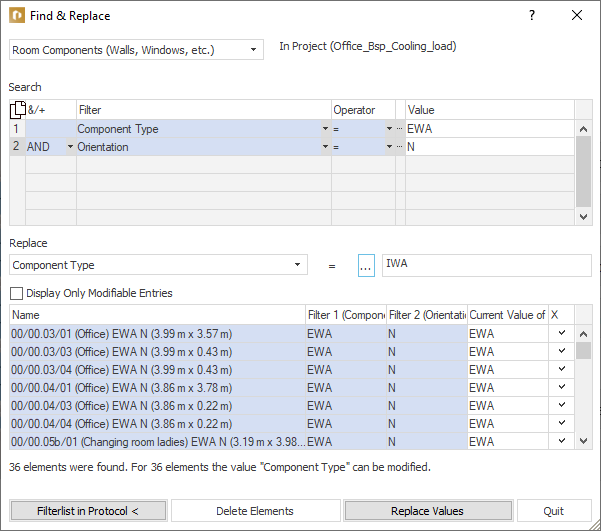Open the browse ellipsis button next to IWA
This screenshot has height=531, width=601.
(366, 265)
